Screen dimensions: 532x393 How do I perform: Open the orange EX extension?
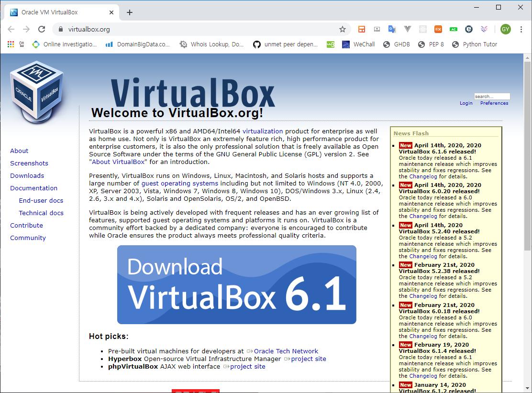point(438,29)
